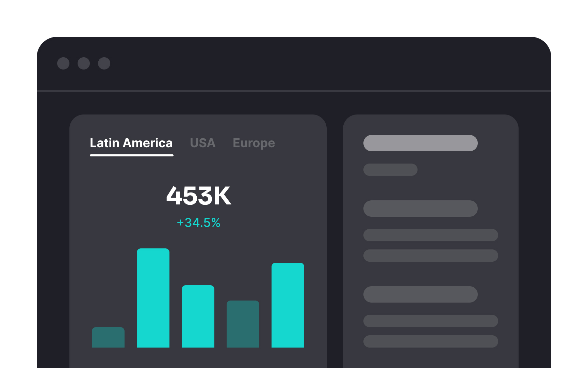Switch to the USA tab
Viewport: 588px width, 368px height.
pos(202,143)
